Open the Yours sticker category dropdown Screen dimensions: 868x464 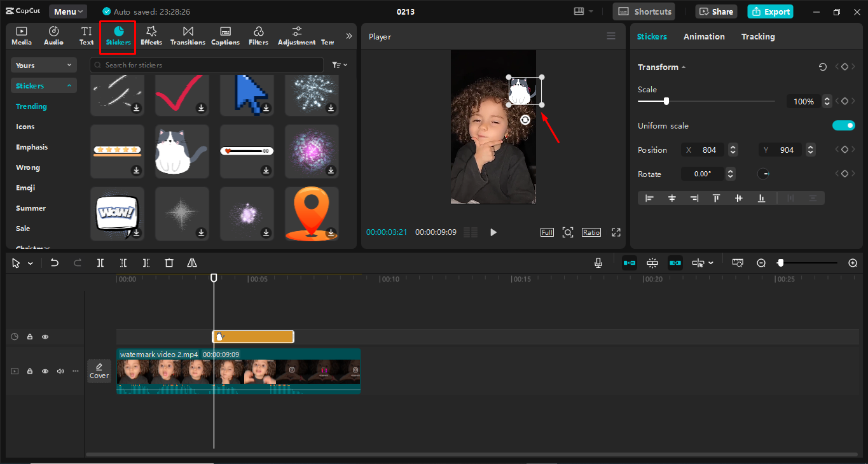pyautogui.click(x=43, y=65)
